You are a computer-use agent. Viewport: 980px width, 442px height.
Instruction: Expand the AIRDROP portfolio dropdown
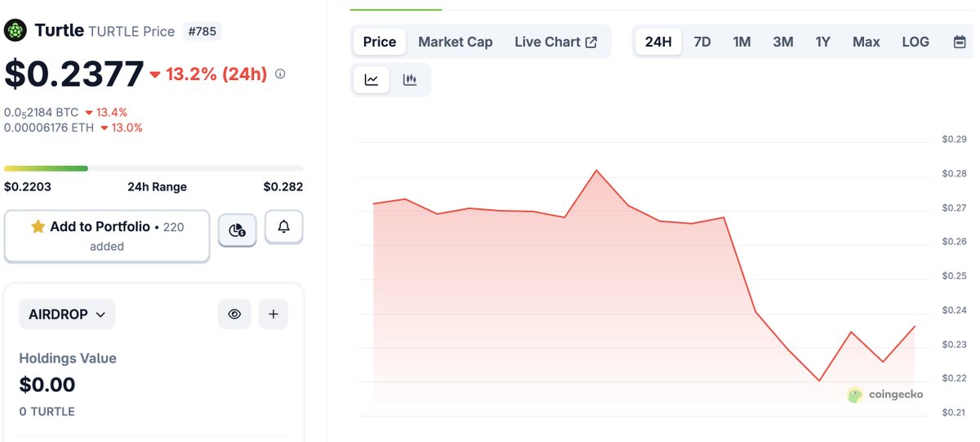click(67, 314)
